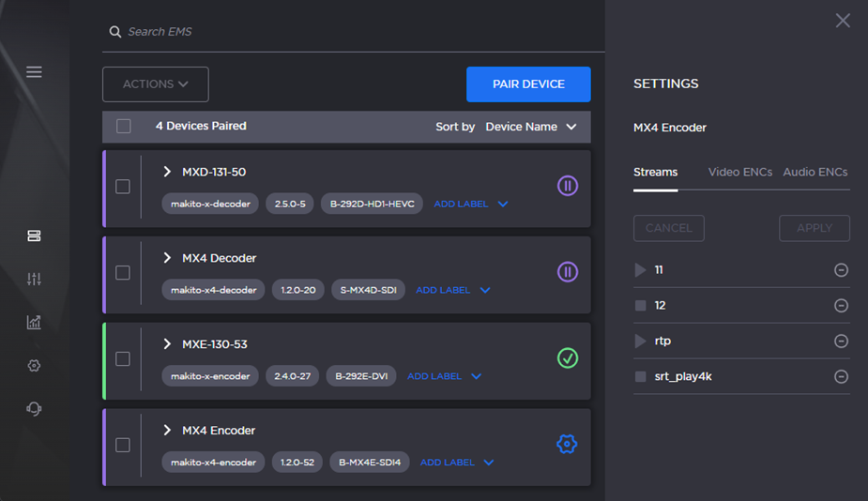
Task: Switch to the Video ENCs tab
Action: click(740, 172)
